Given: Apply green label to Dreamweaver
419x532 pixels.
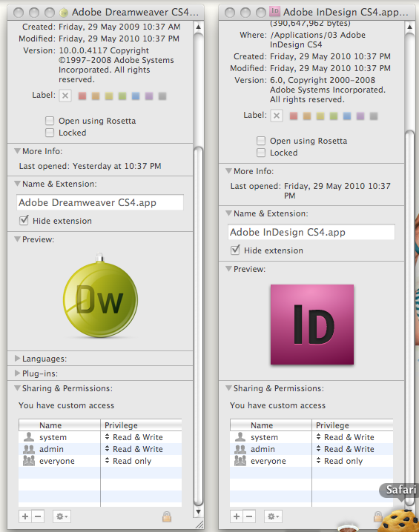Looking at the screenshot, I should [122, 96].
